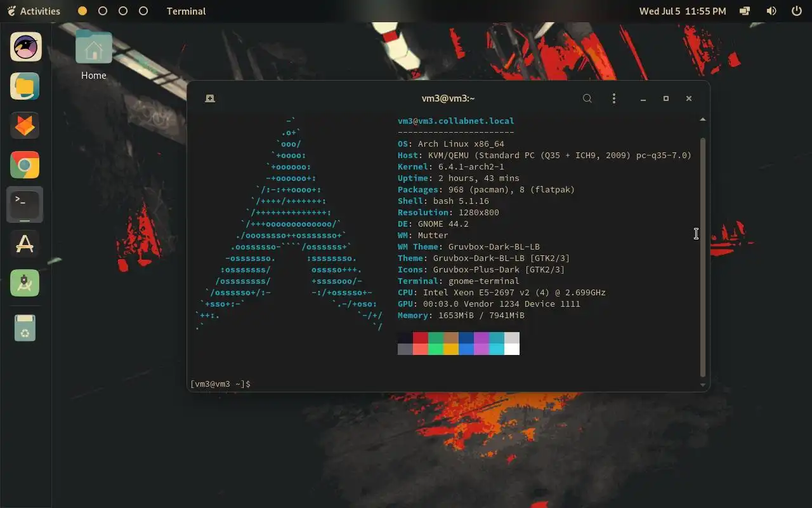Screen dimensions: 812x508
Task: Click the 'Resolution: 1280x800' line
Action: coord(449,212)
